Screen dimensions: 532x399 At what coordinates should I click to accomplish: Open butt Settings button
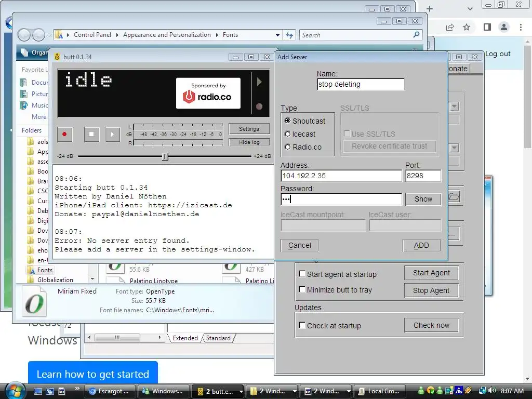249,129
